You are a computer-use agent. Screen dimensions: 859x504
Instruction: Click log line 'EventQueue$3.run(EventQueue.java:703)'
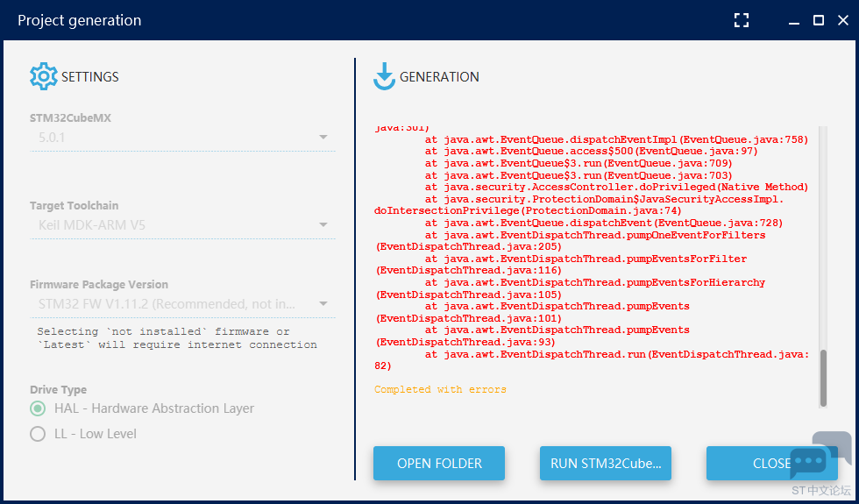(579, 175)
